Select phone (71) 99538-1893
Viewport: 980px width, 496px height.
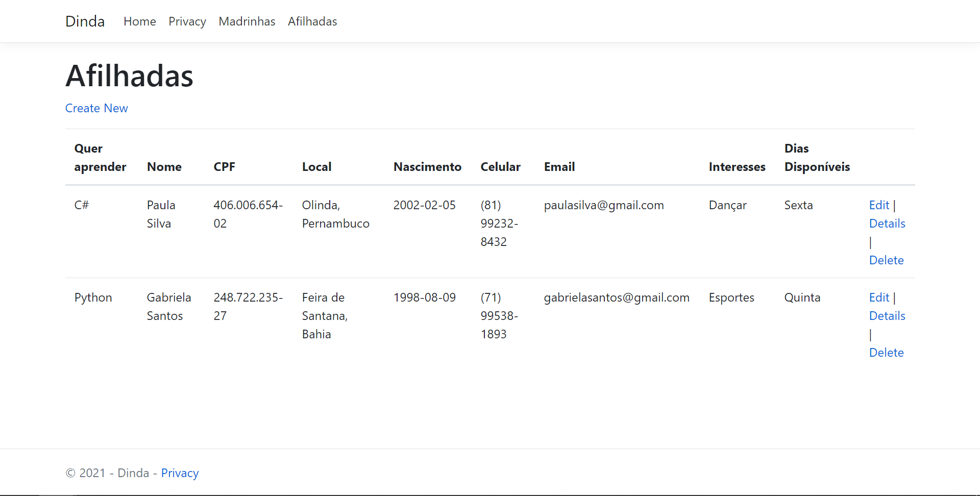pos(499,316)
